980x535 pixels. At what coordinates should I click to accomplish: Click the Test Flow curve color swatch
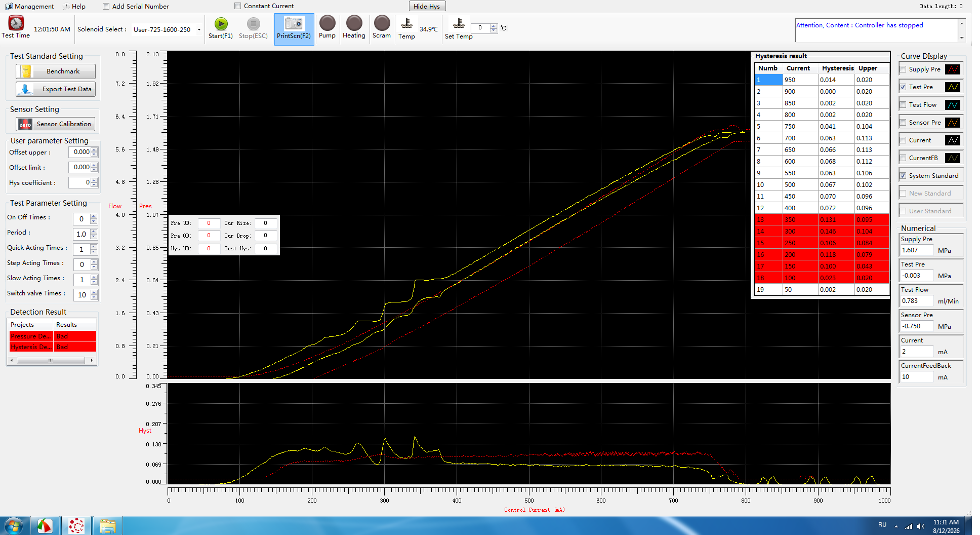tap(953, 105)
